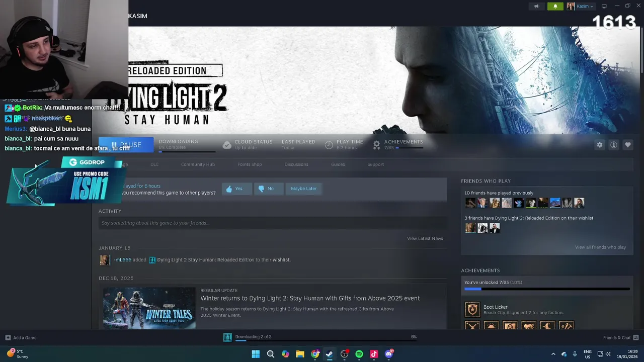Open -mL666 profile link in activity
Screen dimensions: 644x362
122,260
